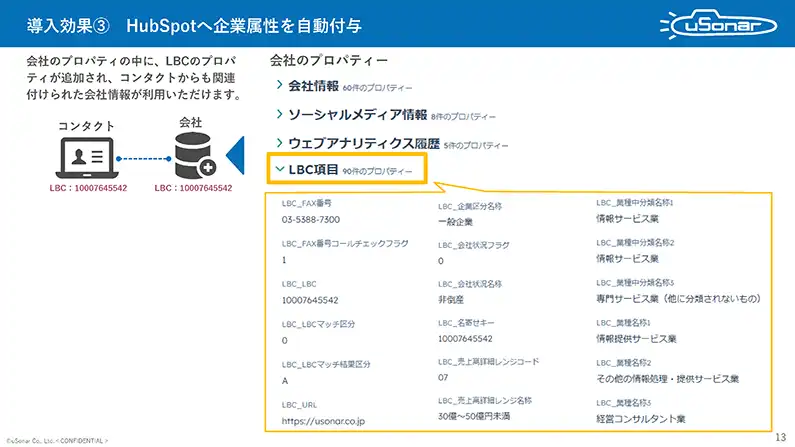
Task: Click the LBC_URL property label
Action: pyautogui.click(x=299, y=405)
